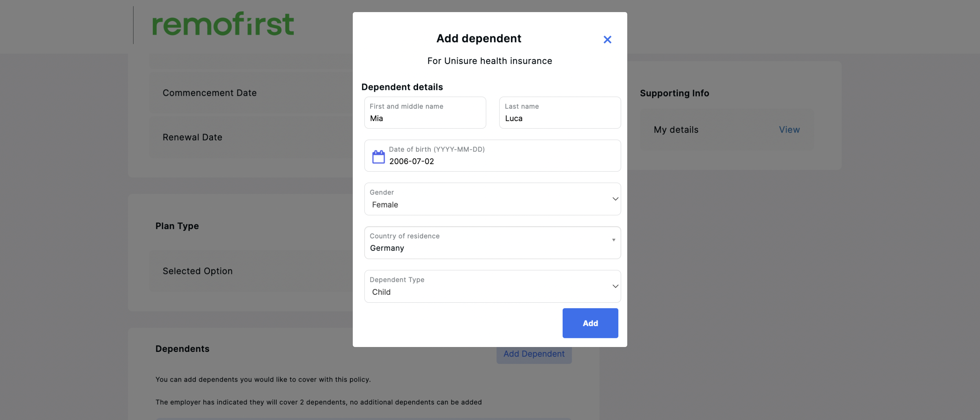This screenshot has width=980, height=420.
Task: Select the Germany country value
Action: tap(387, 248)
